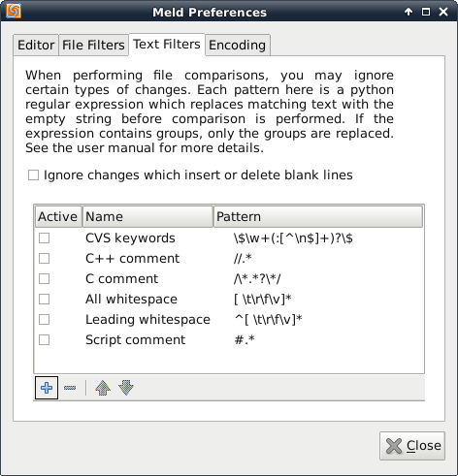The width and height of the screenshot is (458, 476).
Task: Click the Close button
Action: point(412,446)
